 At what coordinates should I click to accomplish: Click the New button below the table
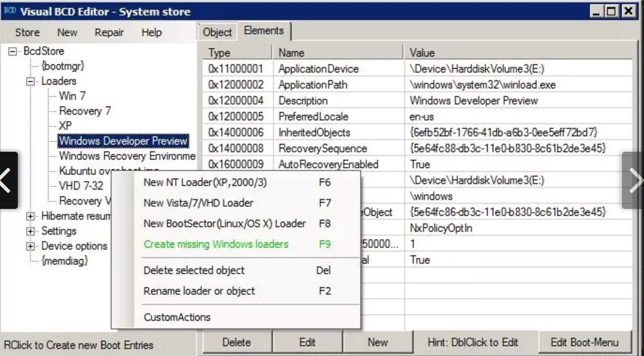378,342
